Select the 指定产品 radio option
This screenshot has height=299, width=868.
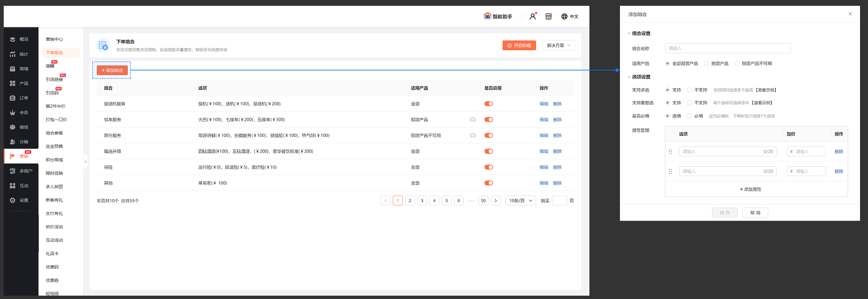[706, 64]
